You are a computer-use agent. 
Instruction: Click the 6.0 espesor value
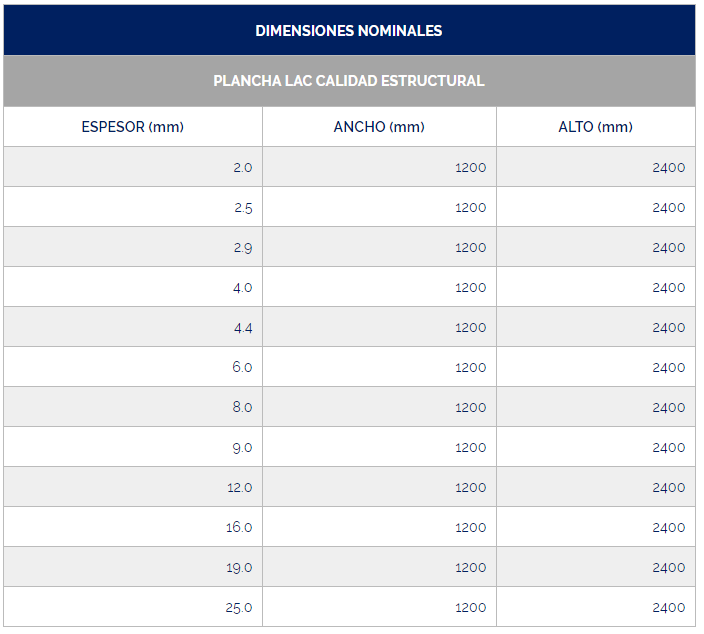(x=242, y=367)
